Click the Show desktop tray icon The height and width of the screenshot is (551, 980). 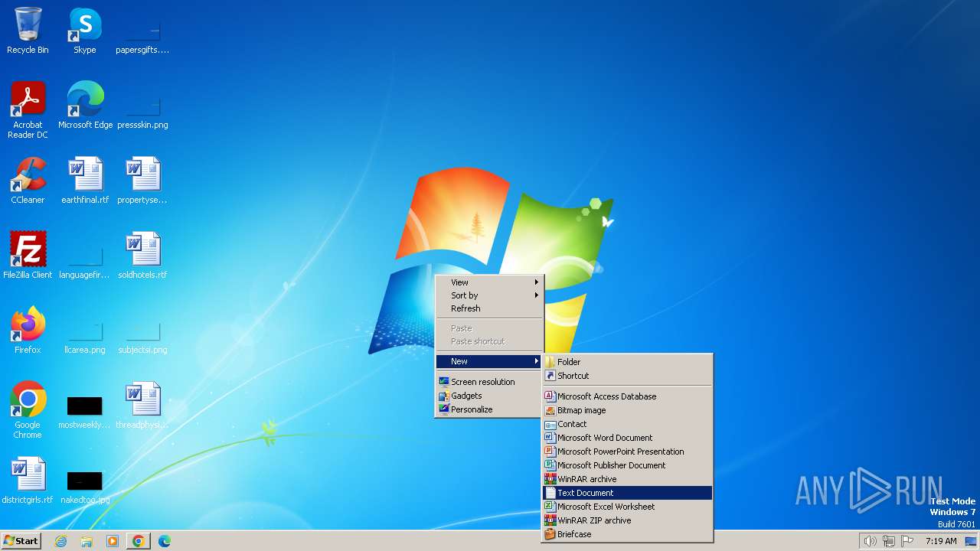pyautogui.click(x=971, y=541)
